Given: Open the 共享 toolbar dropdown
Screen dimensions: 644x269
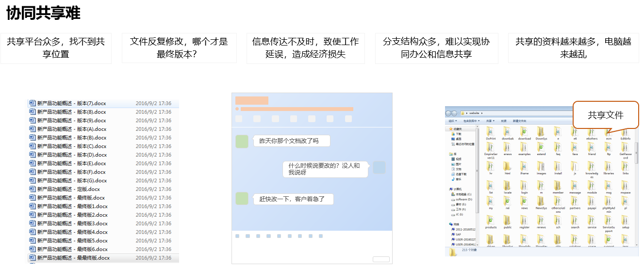Looking at the screenshot, I should point(490,121).
